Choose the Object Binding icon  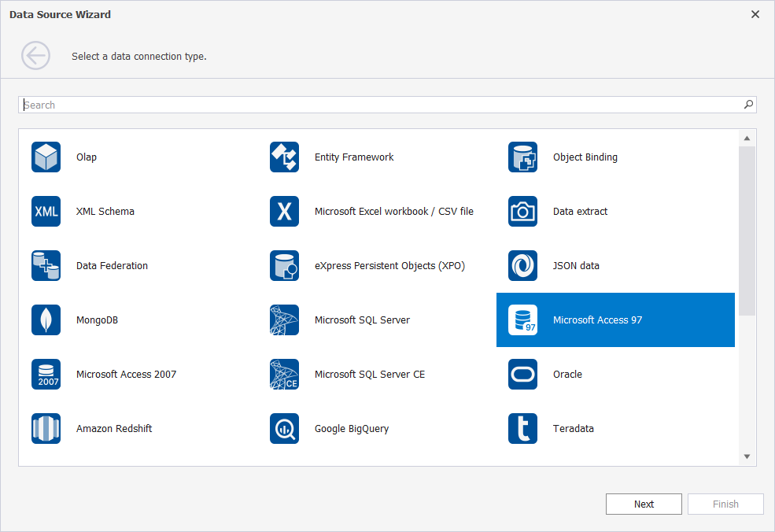(x=522, y=157)
